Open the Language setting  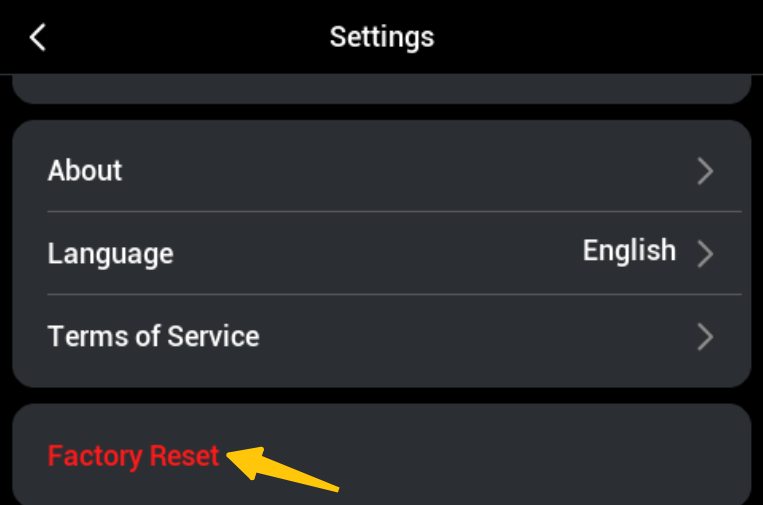click(110, 253)
